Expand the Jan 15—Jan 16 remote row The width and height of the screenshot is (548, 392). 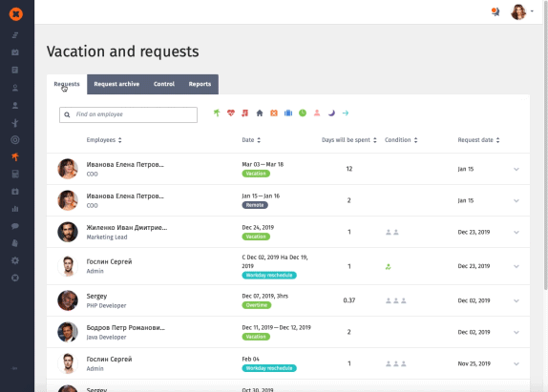point(516,200)
